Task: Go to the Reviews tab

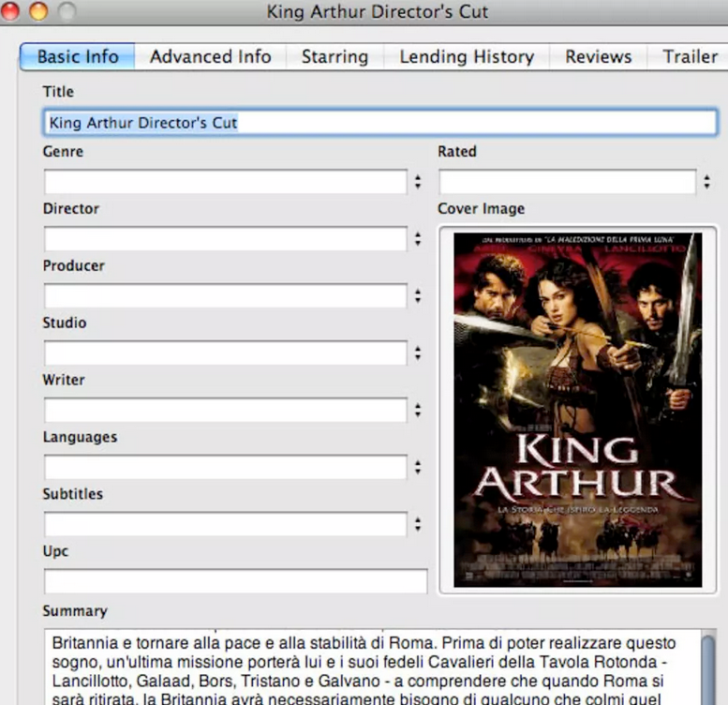Action: click(598, 56)
